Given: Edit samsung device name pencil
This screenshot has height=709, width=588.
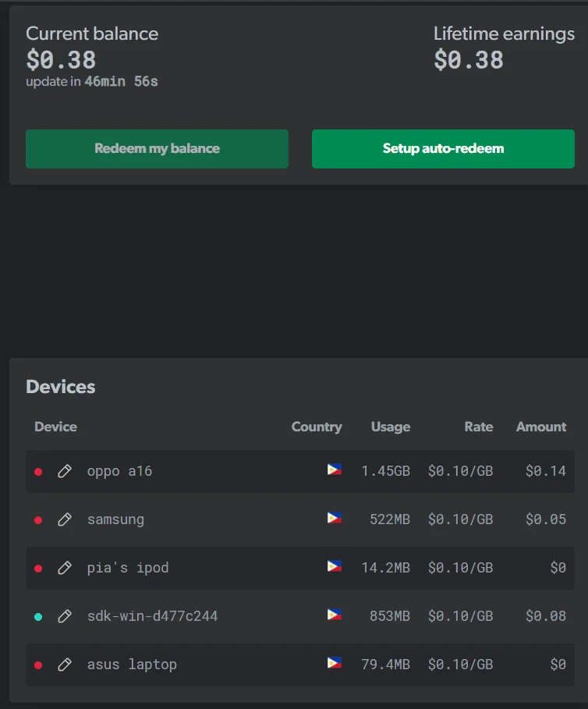Looking at the screenshot, I should click(x=65, y=519).
